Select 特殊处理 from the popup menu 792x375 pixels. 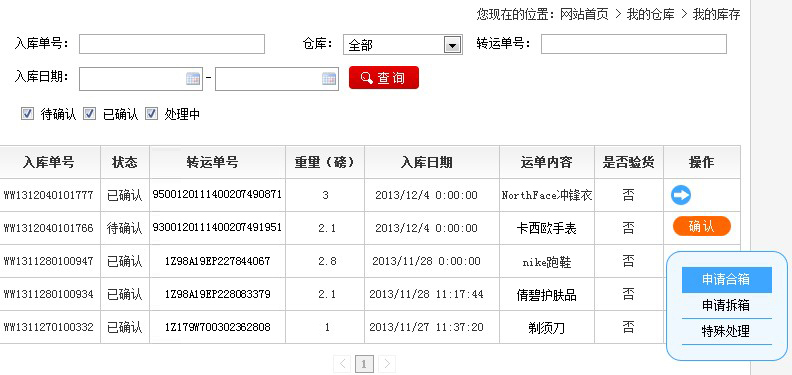(726, 332)
